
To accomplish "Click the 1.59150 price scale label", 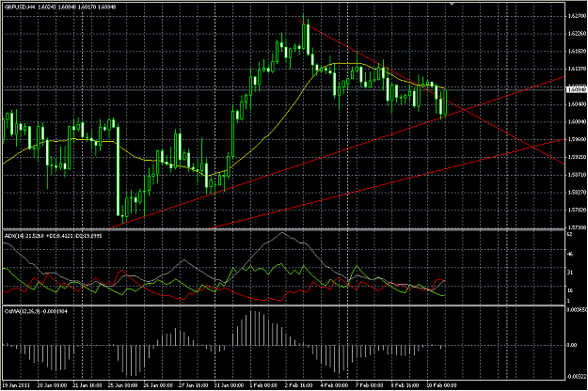I will tap(577, 157).
